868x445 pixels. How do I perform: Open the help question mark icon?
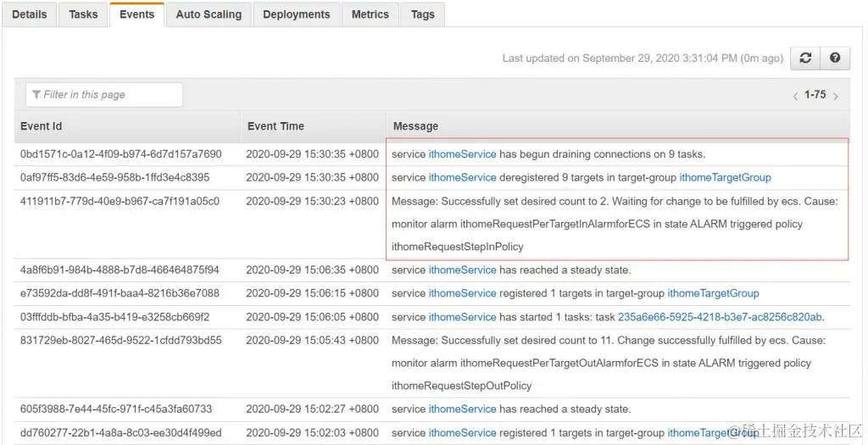835,58
